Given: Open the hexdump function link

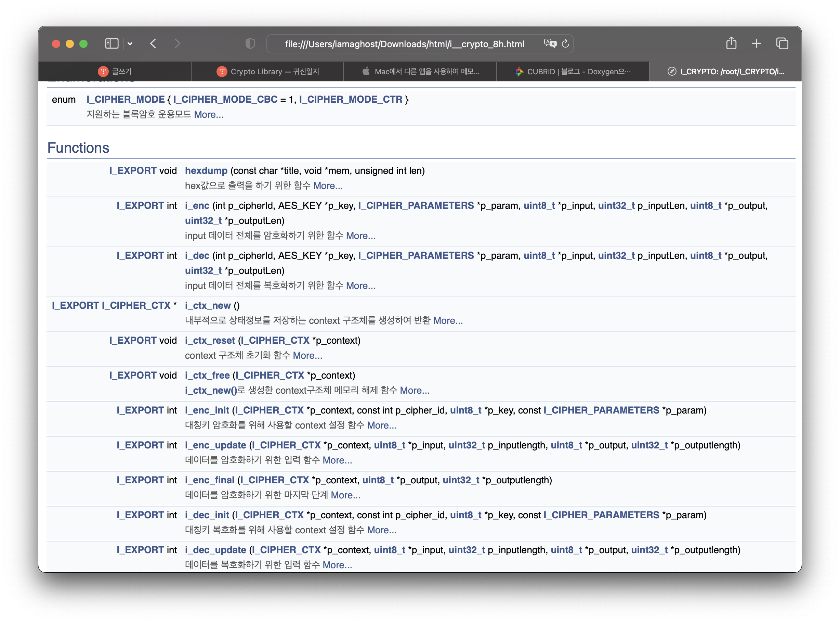Looking at the screenshot, I should [206, 171].
